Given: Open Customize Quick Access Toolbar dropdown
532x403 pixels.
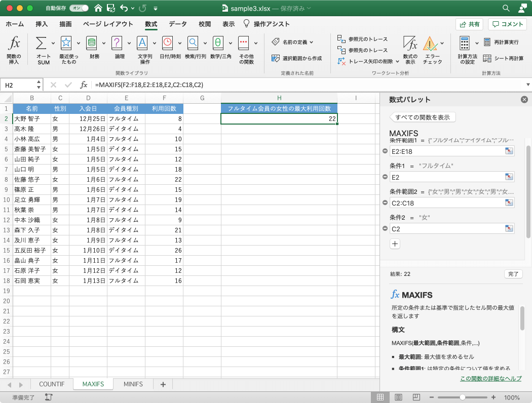Looking at the screenshot, I should 156,9.
